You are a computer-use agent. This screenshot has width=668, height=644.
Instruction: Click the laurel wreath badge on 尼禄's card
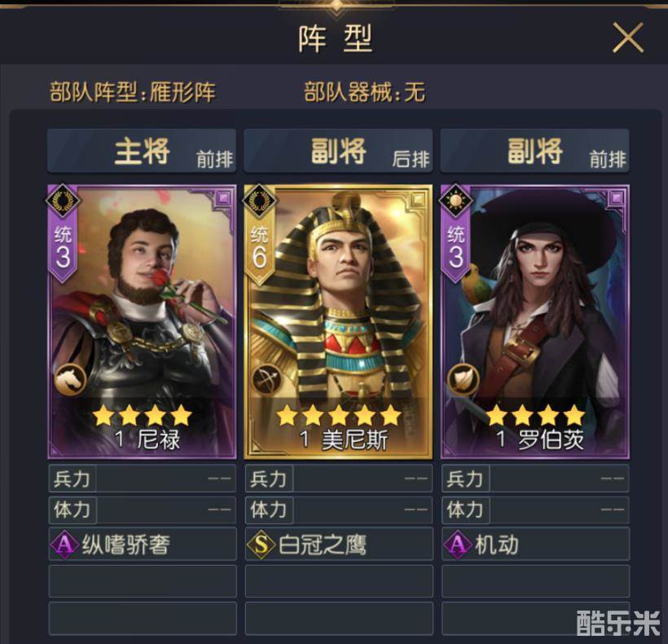[x=63, y=200]
